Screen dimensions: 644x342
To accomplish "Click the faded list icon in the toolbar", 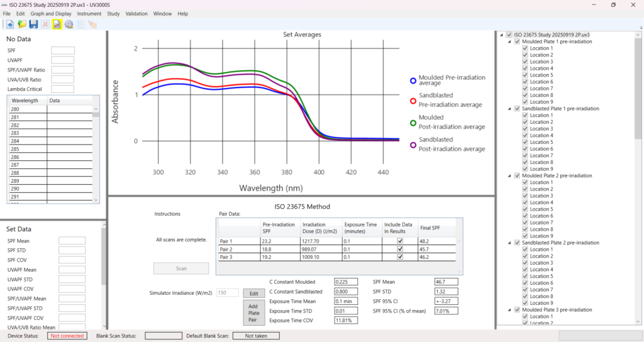I will (x=80, y=24).
